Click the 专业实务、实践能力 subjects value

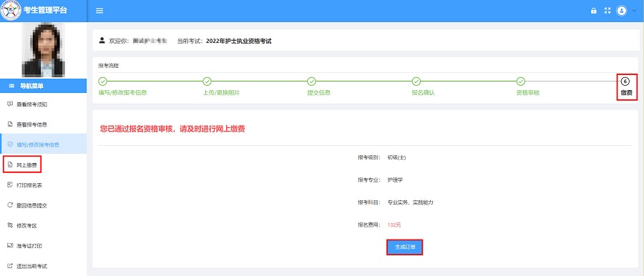pos(410,202)
